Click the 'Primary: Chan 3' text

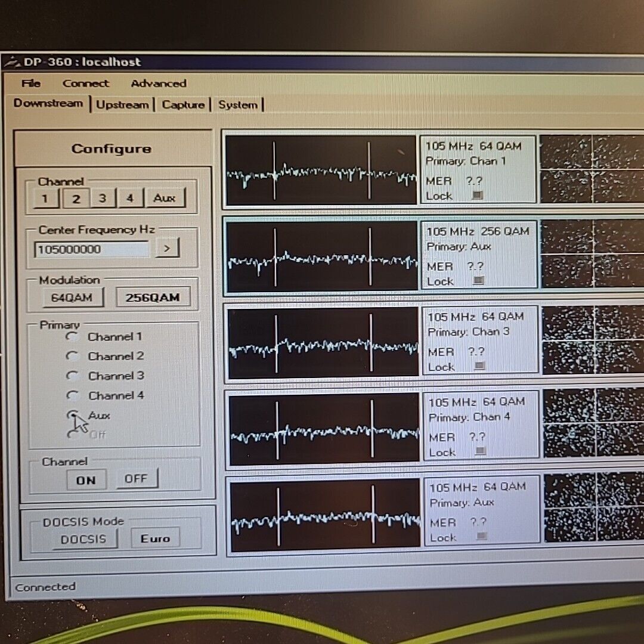click(x=468, y=332)
